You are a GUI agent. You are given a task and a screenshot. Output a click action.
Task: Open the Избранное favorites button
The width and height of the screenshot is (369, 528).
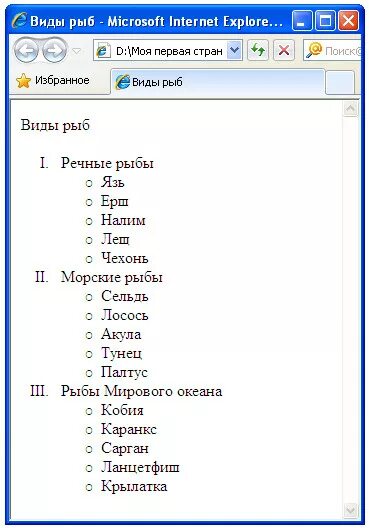click(53, 80)
